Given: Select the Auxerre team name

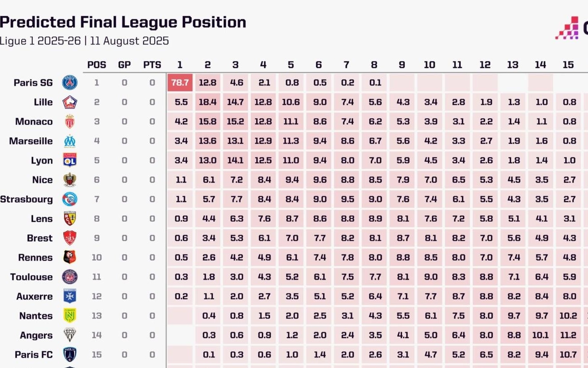Looking at the screenshot, I should click(x=34, y=297).
